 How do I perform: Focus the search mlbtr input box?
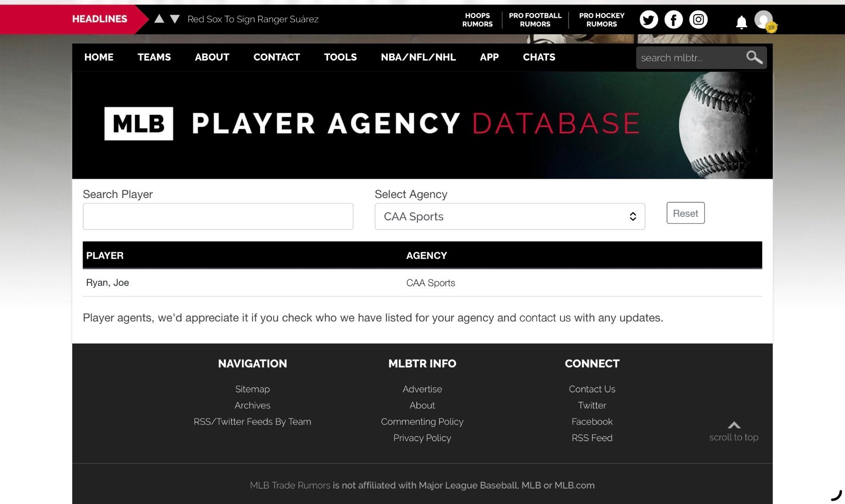point(689,58)
